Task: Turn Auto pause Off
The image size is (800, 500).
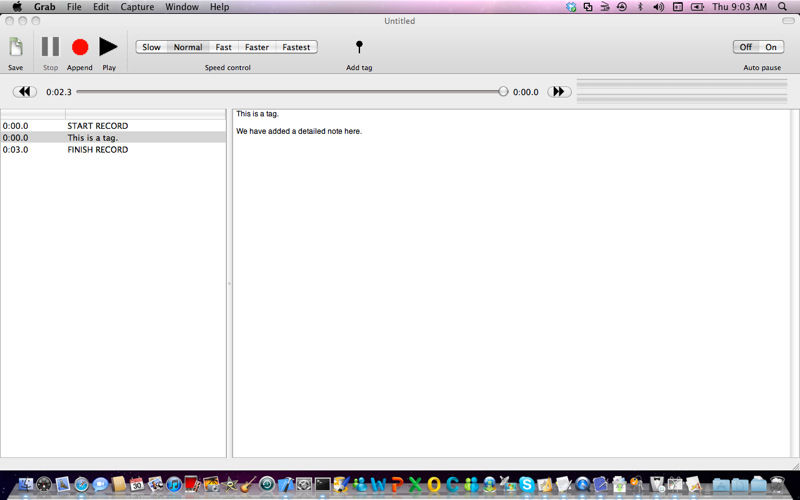Action: pos(746,47)
